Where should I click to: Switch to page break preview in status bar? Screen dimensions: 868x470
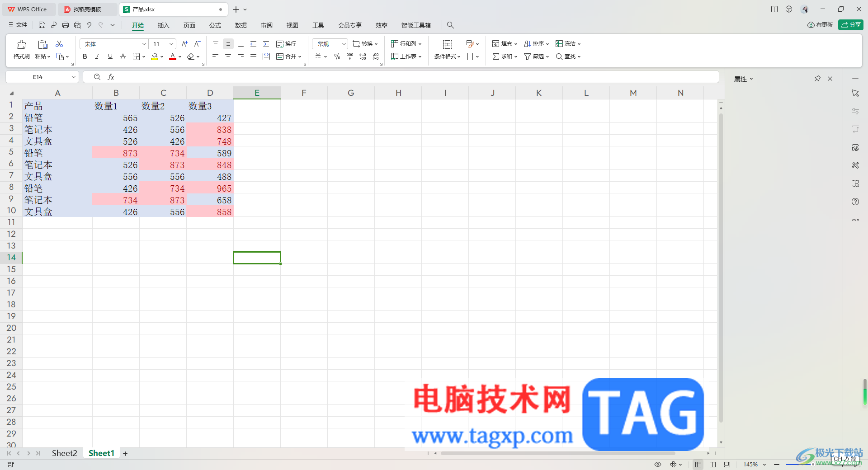pyautogui.click(x=713, y=464)
